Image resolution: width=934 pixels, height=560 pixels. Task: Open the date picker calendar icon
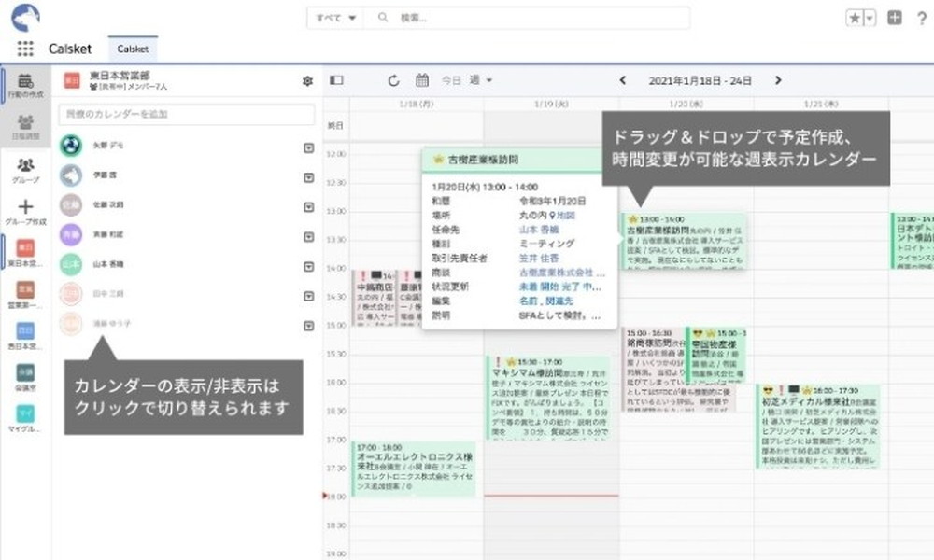(421, 80)
